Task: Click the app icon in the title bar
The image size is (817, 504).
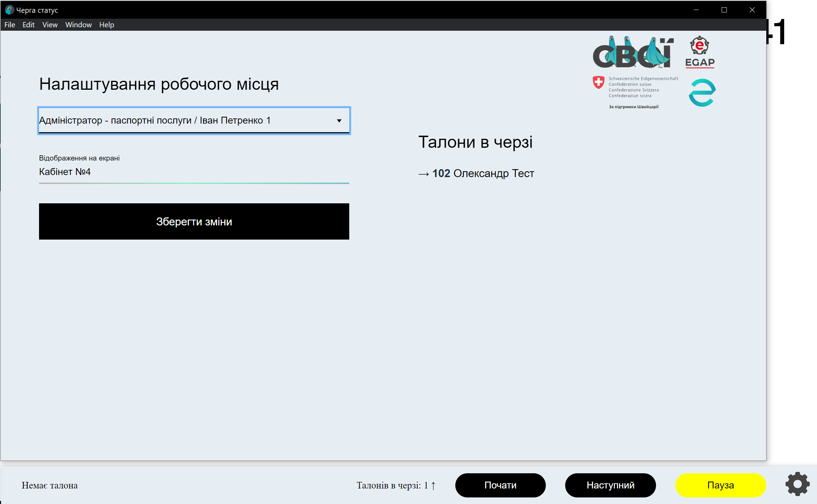Action: [x=9, y=10]
